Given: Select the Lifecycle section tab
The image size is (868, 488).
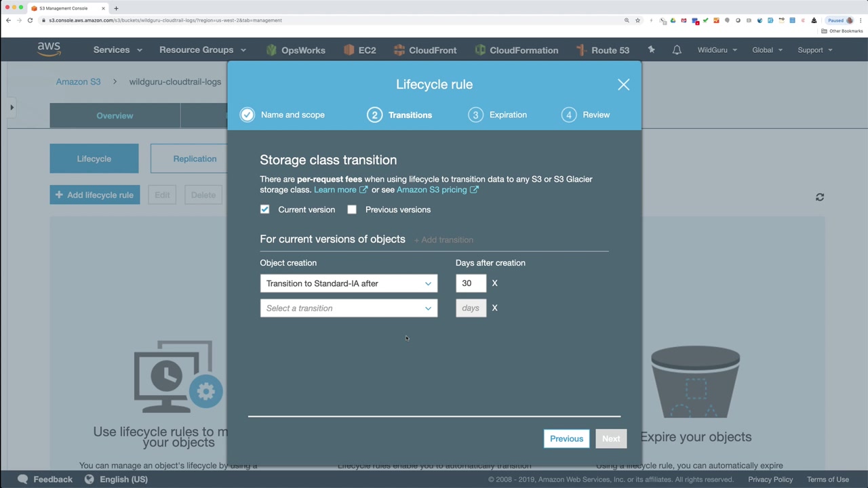Looking at the screenshot, I should 94,159.
